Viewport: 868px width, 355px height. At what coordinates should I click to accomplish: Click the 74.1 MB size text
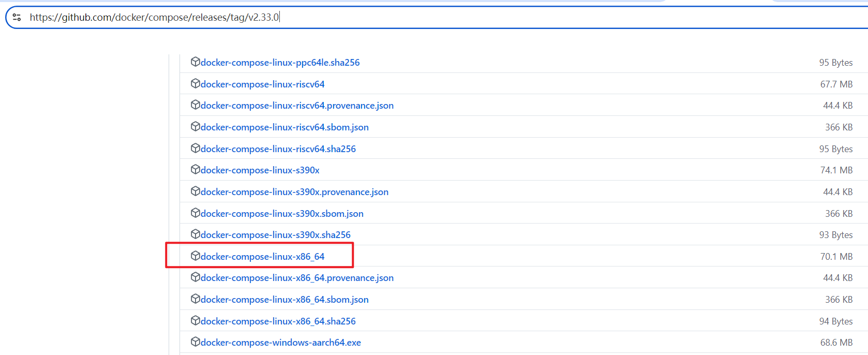click(x=836, y=170)
